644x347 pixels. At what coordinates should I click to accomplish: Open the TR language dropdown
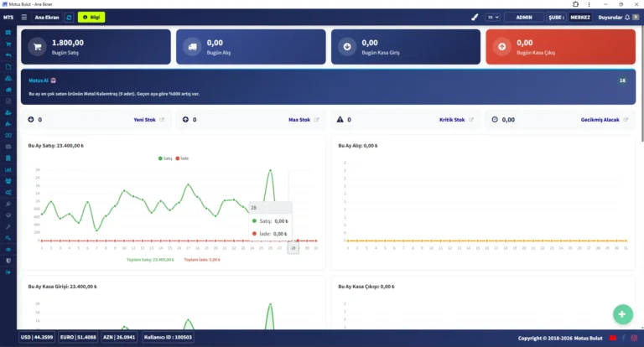pos(492,18)
